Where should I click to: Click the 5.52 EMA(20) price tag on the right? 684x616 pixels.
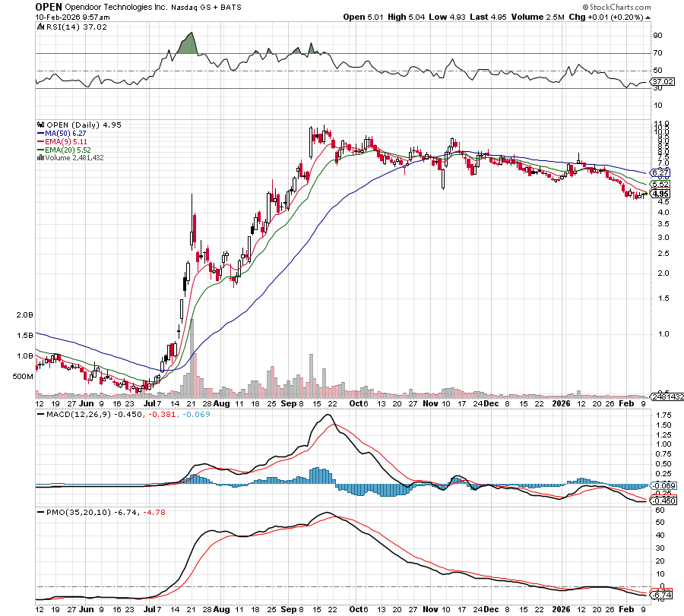pos(661,184)
